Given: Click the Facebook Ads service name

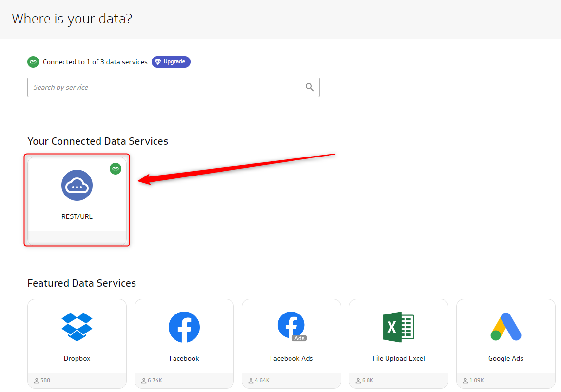Looking at the screenshot, I should [291, 358].
